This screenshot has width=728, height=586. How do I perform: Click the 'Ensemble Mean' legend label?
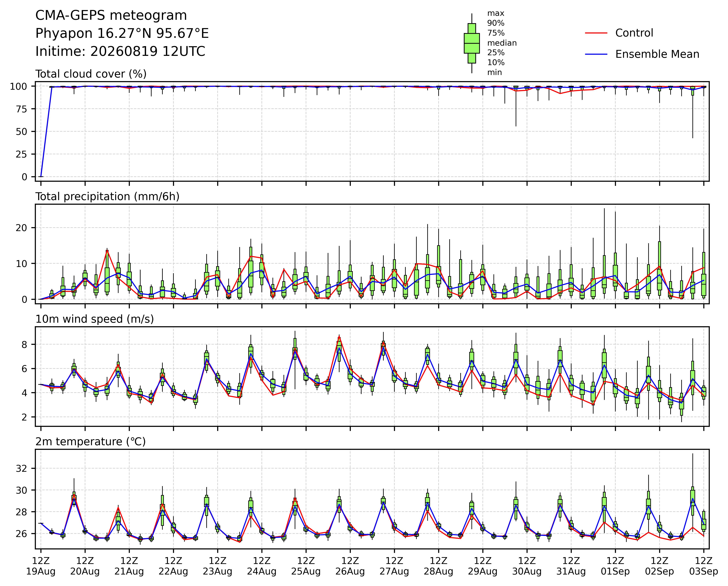click(657, 54)
